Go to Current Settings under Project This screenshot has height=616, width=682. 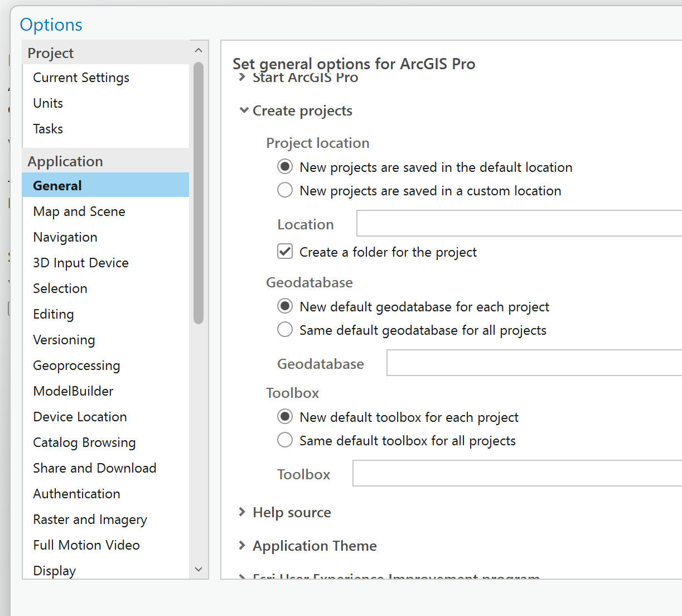[81, 78]
